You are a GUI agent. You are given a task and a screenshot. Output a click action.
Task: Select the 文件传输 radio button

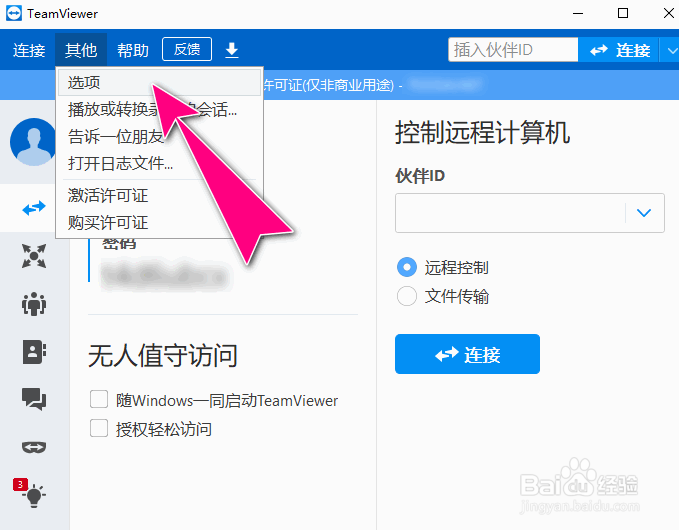pyautogui.click(x=407, y=296)
